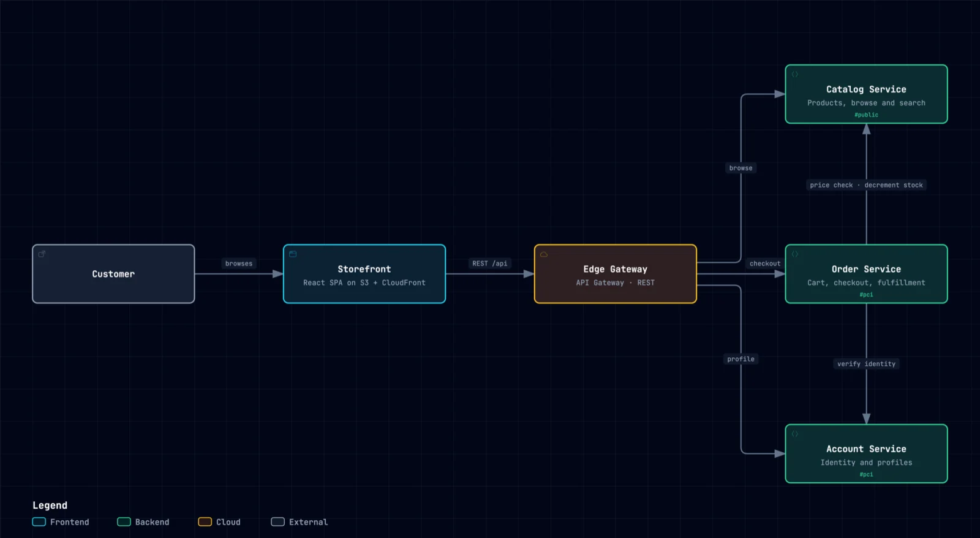This screenshot has width=980, height=538.
Task: Click the code icon in Account Service node
Action: point(795,434)
